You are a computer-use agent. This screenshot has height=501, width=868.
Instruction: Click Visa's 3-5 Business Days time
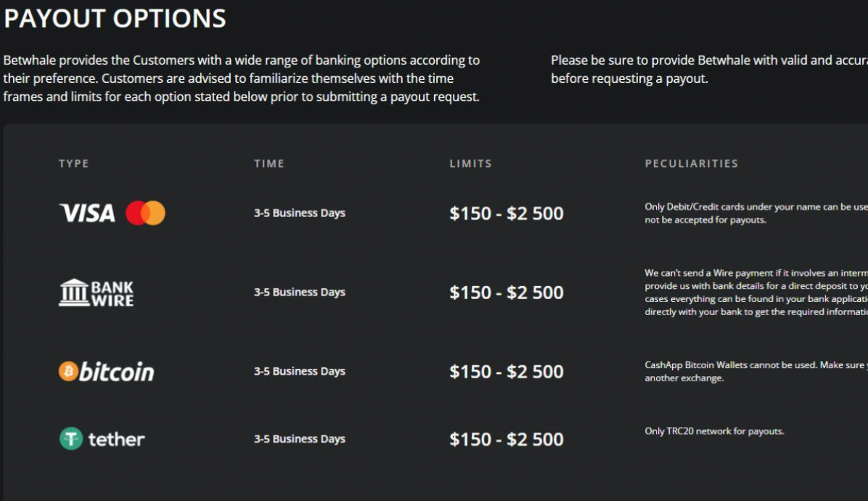[300, 213]
